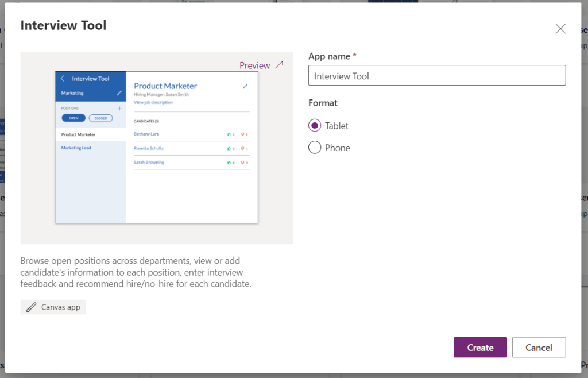Click the Cancel button

pyautogui.click(x=539, y=347)
